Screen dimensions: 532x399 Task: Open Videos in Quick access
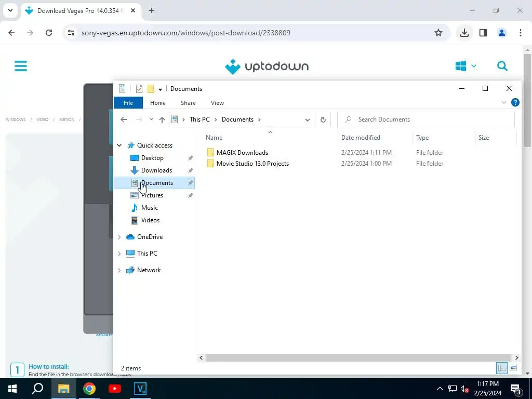pyautogui.click(x=150, y=220)
